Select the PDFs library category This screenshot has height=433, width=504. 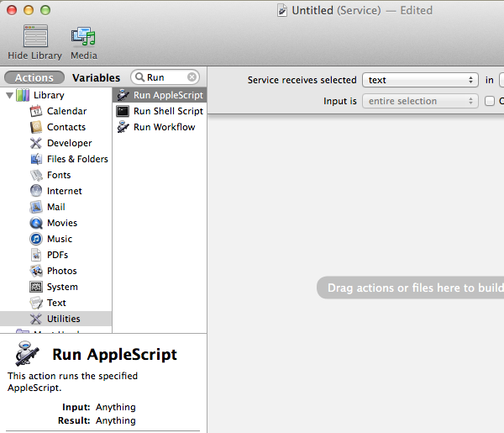point(56,255)
